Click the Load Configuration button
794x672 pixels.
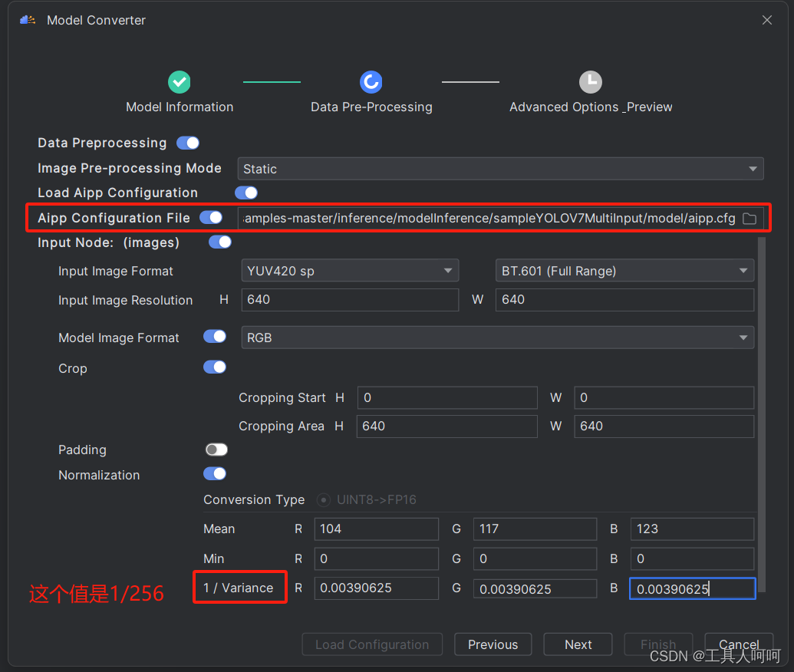click(372, 644)
